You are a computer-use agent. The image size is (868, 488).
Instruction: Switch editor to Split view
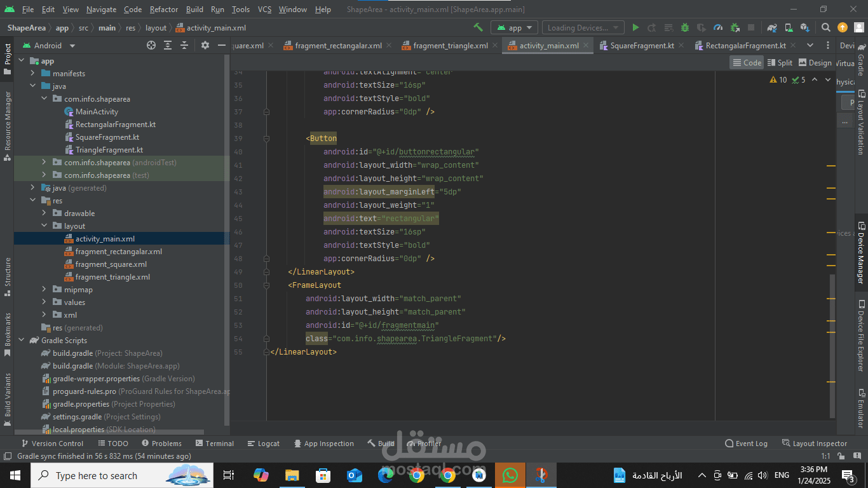click(780, 62)
